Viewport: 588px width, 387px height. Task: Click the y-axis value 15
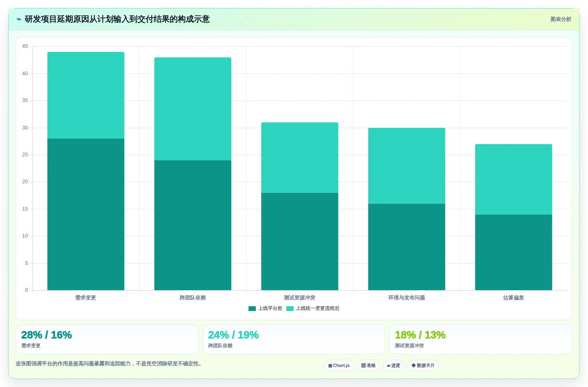click(x=25, y=209)
